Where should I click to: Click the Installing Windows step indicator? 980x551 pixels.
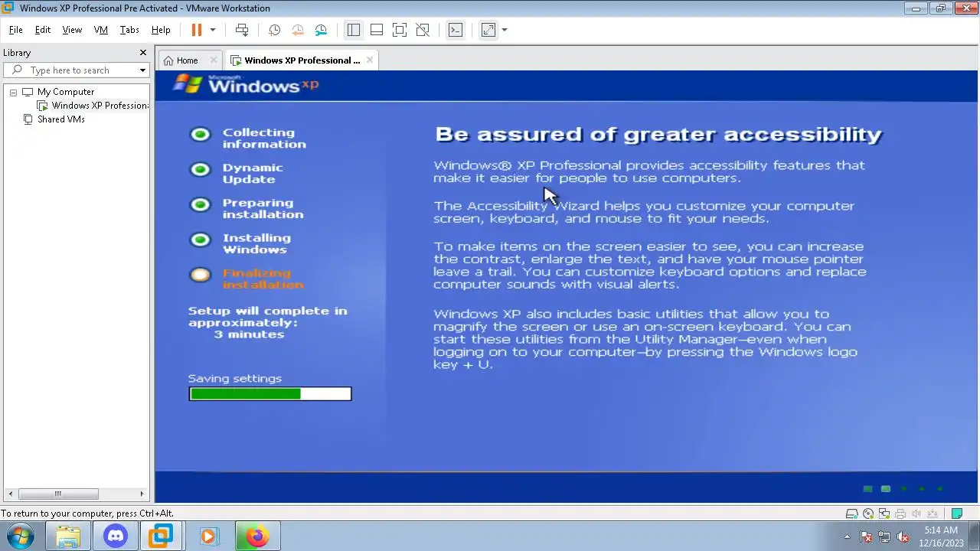pyautogui.click(x=201, y=240)
